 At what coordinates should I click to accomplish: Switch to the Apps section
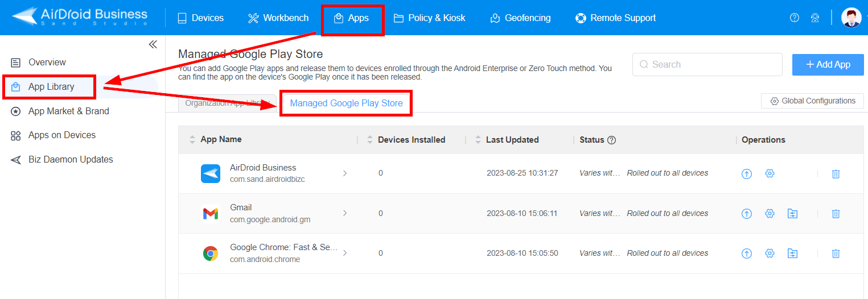(x=352, y=18)
